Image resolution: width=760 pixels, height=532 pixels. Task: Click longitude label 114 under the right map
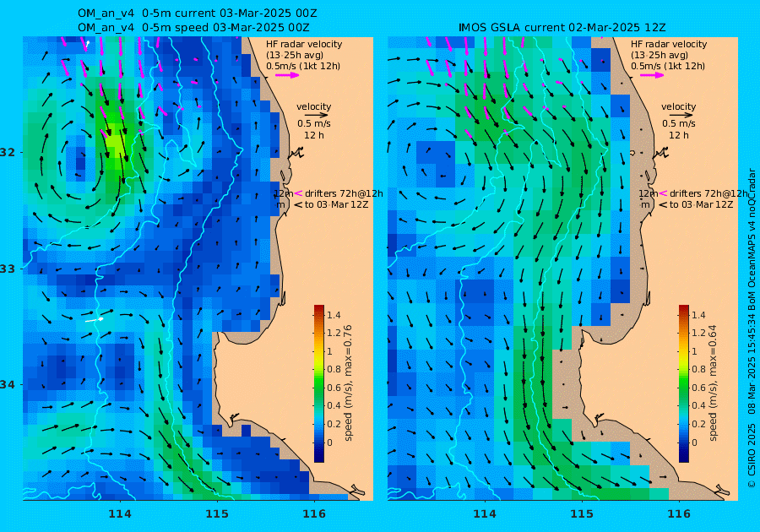484,514
